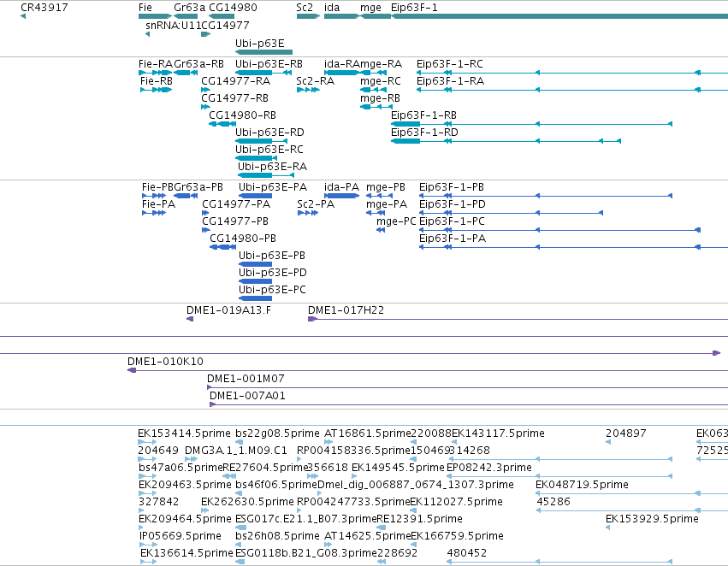Open the CG14980 gene label

[233, 8]
